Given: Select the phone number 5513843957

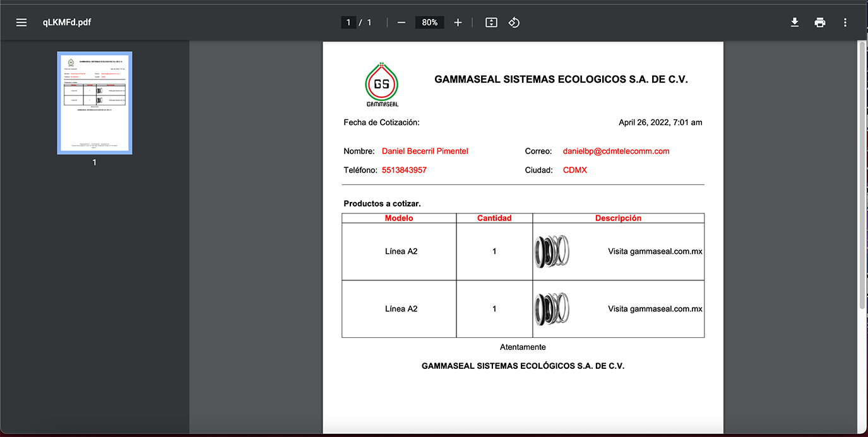Looking at the screenshot, I should [404, 171].
